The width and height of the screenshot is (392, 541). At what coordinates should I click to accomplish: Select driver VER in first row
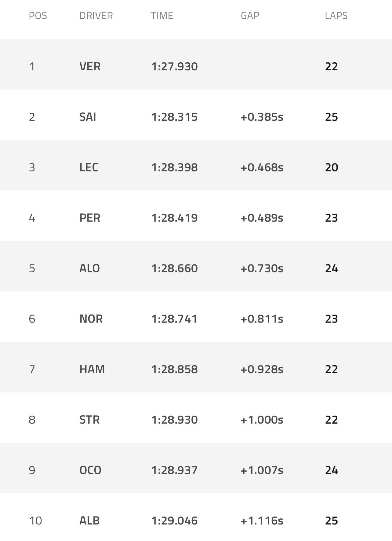(x=90, y=66)
